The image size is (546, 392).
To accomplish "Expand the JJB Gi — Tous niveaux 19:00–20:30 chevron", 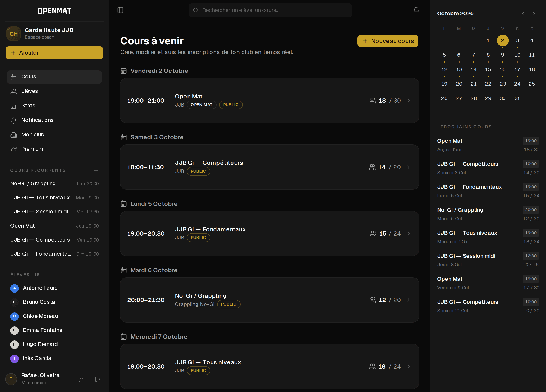I will click(x=408, y=366).
